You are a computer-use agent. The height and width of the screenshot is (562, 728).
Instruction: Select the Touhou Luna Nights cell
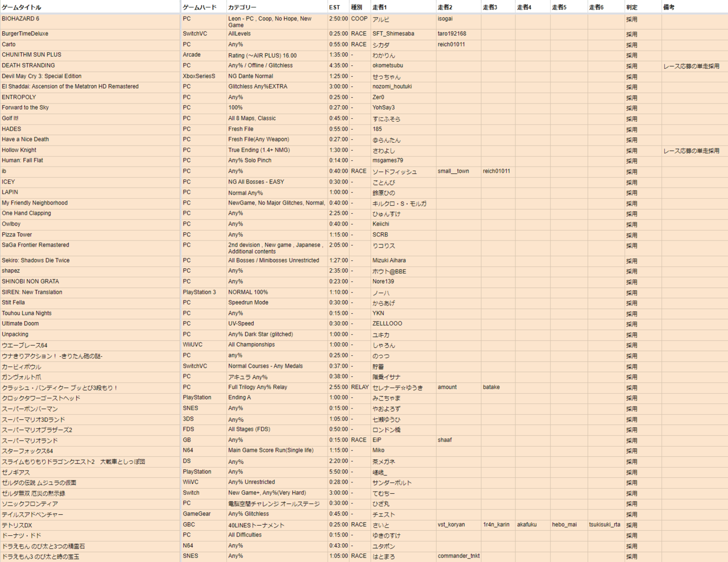click(90, 314)
